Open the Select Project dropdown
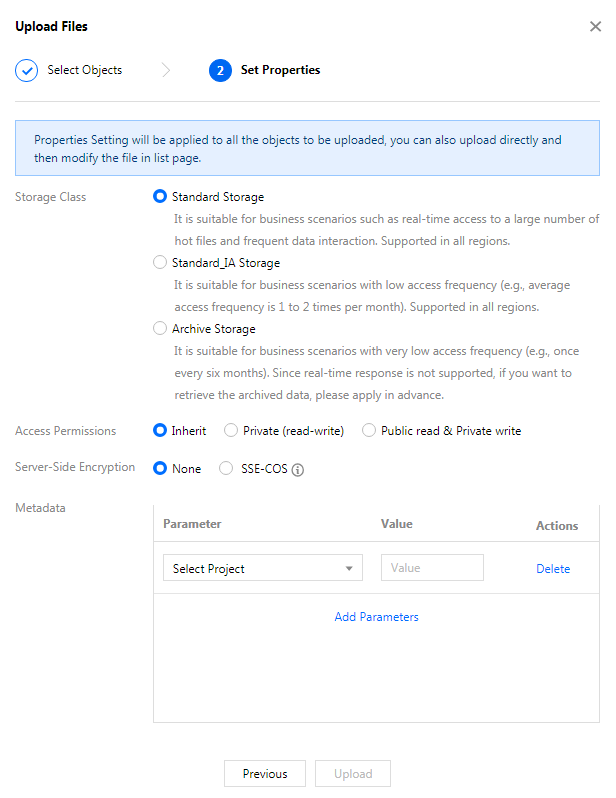Image resolution: width=616 pixels, height=798 pixels. [263, 568]
